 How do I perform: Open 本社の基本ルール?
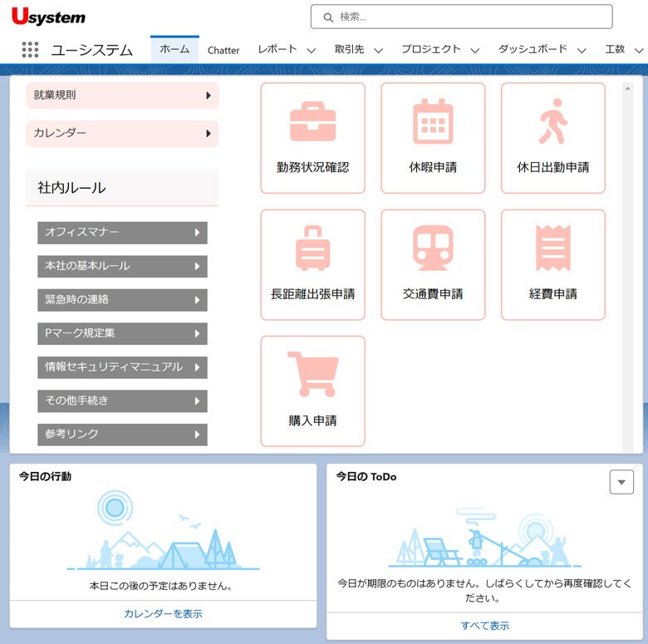click(x=122, y=266)
